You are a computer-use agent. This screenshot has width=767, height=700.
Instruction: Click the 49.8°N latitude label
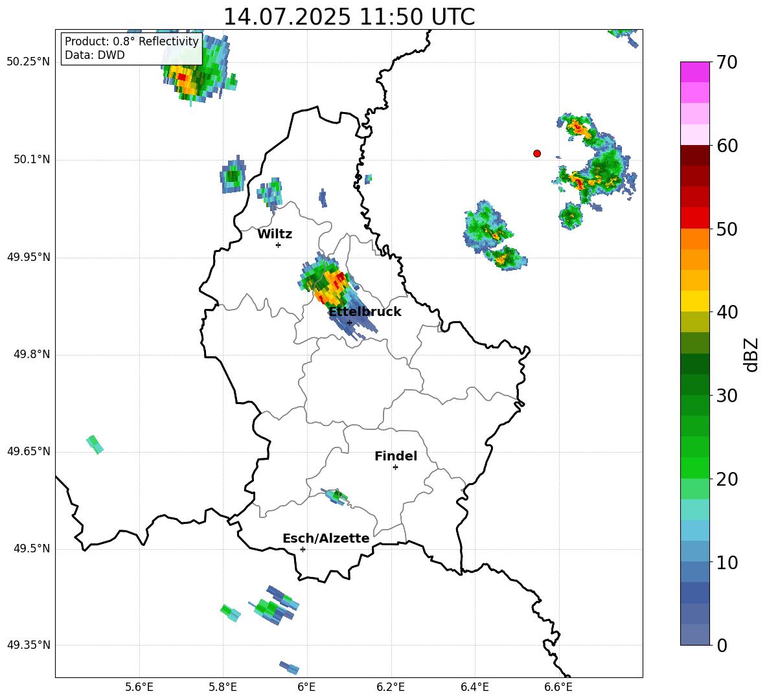tap(32, 354)
